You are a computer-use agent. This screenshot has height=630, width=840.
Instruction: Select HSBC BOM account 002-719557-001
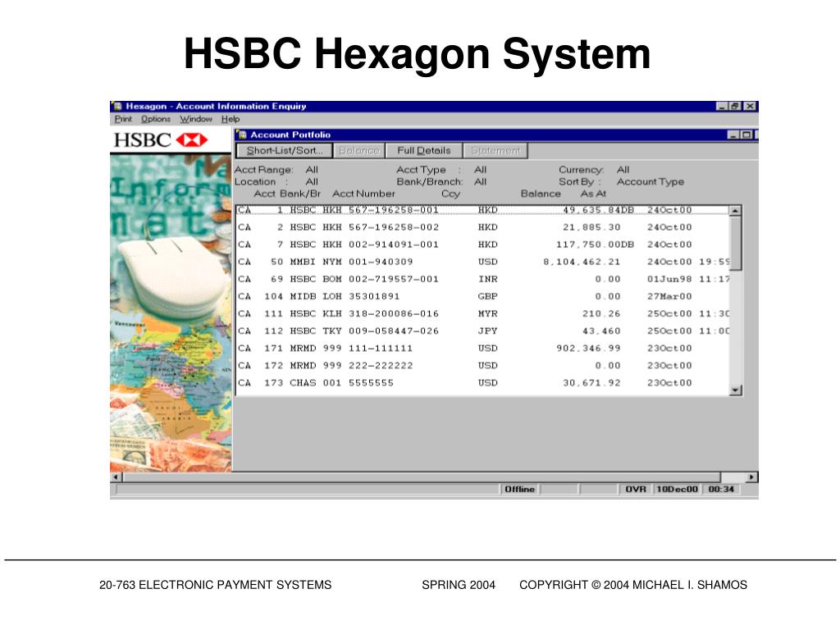[x=482, y=279]
